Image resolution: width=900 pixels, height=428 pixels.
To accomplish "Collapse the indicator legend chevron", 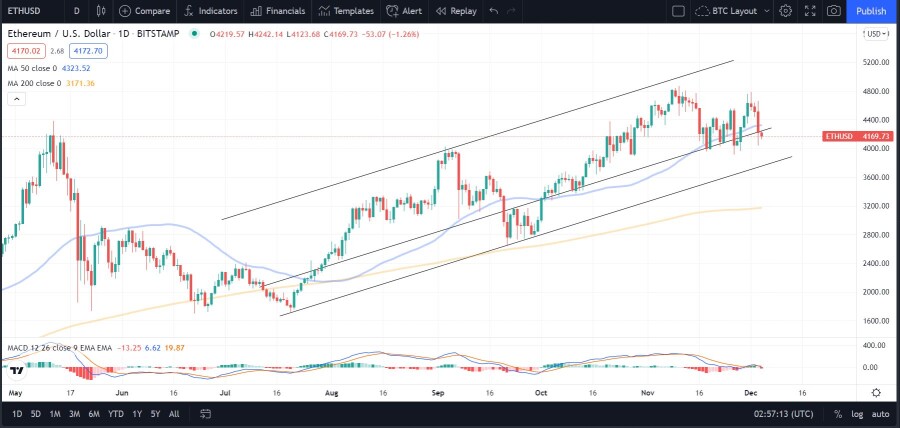I will [x=17, y=99].
